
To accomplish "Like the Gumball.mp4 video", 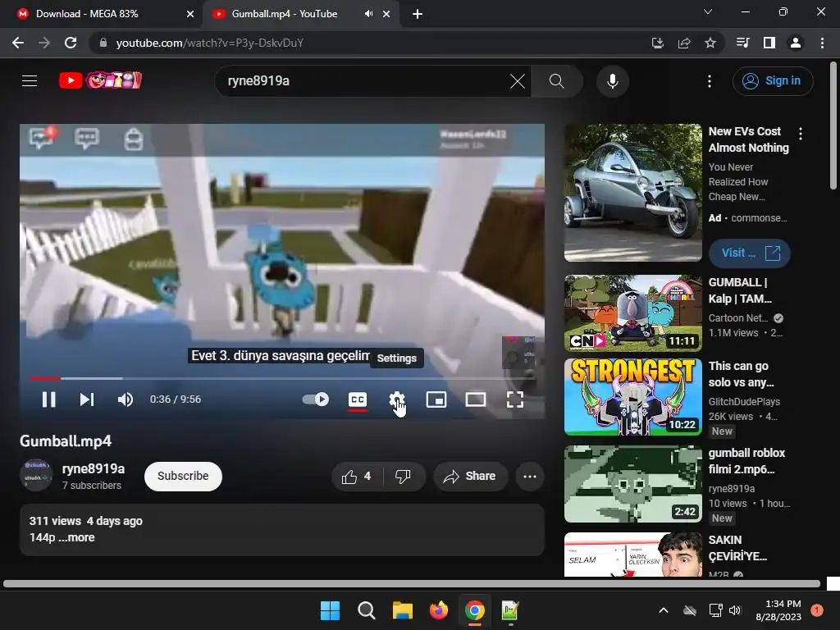I will click(x=357, y=477).
